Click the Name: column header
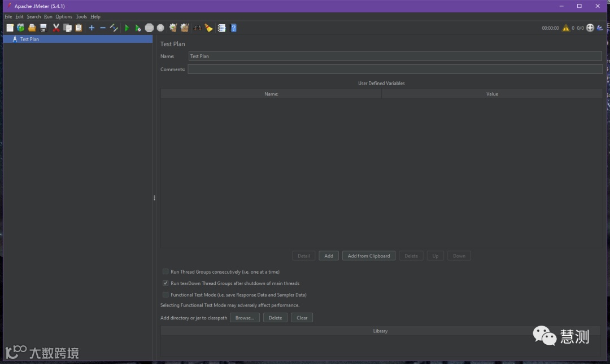 pos(271,94)
